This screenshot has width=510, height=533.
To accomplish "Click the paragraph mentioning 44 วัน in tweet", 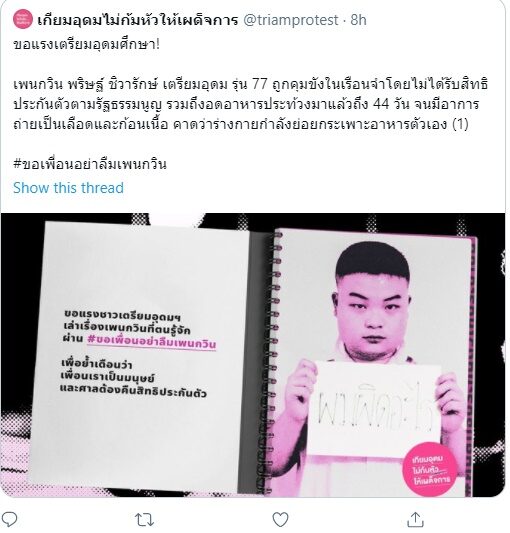I will (251, 104).
